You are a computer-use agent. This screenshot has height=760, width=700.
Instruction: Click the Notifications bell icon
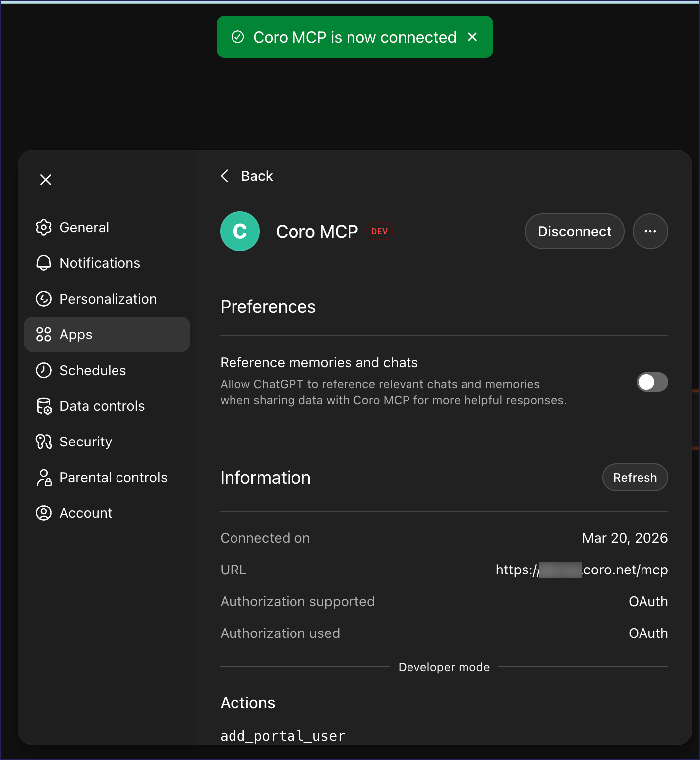point(44,263)
